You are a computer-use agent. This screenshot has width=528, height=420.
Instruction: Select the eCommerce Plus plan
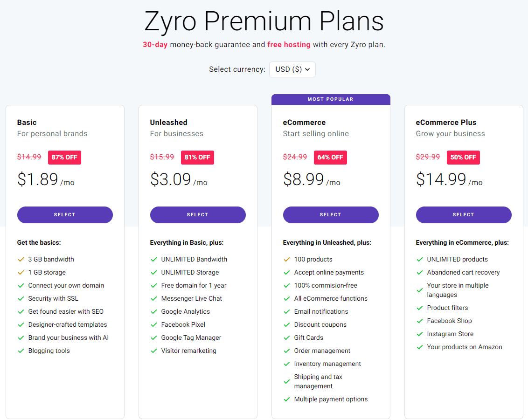click(x=464, y=215)
